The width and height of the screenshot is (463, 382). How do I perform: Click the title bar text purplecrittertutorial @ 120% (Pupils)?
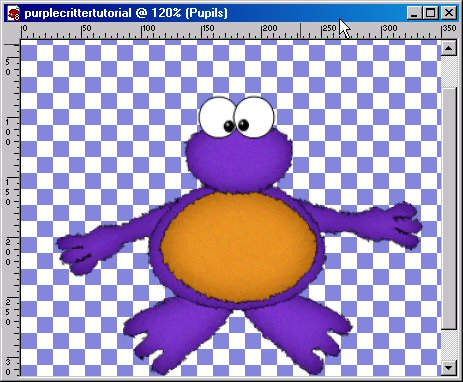pyautogui.click(x=126, y=13)
